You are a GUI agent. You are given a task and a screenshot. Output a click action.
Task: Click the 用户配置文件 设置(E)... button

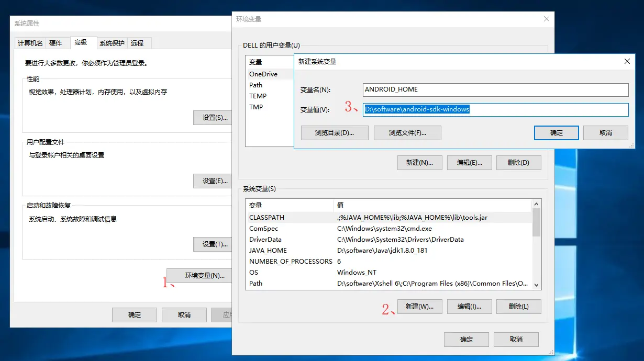click(x=213, y=181)
